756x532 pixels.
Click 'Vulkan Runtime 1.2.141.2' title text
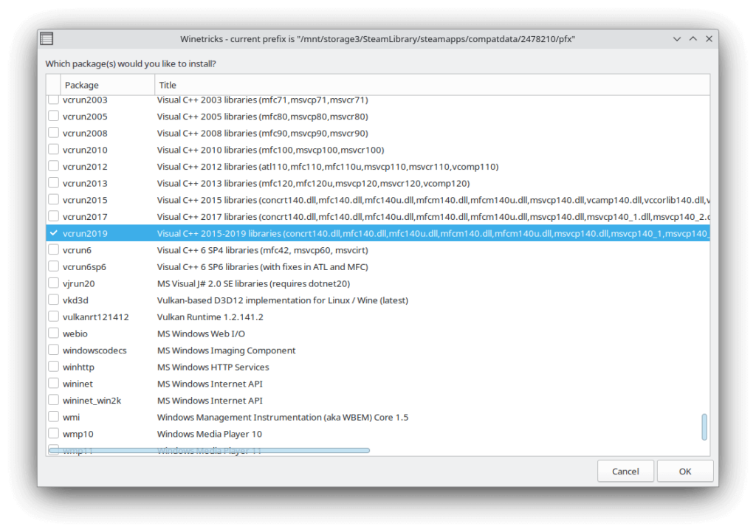coord(210,317)
